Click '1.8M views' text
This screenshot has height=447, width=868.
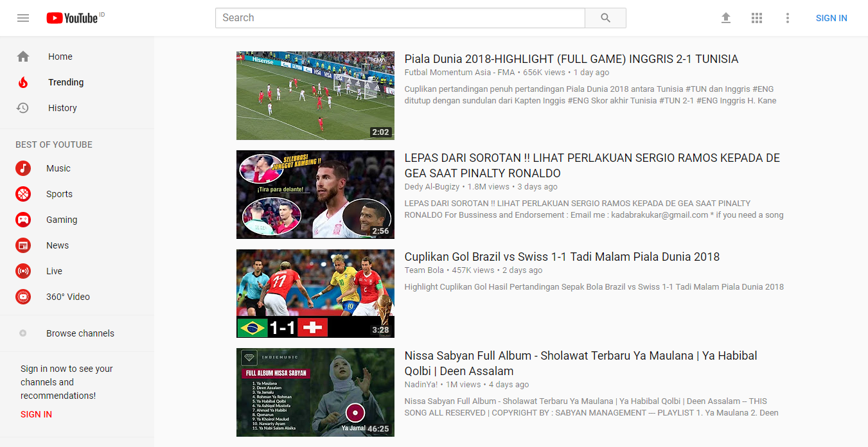[488, 187]
